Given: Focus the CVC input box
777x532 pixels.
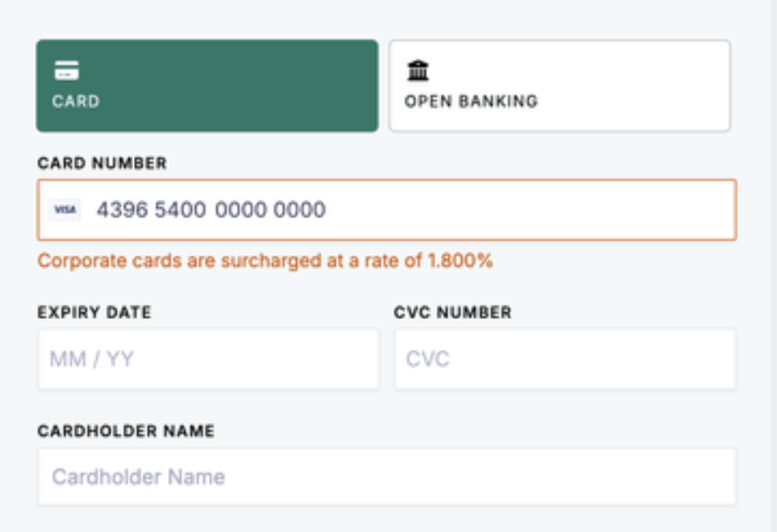Looking at the screenshot, I should click(x=566, y=359).
